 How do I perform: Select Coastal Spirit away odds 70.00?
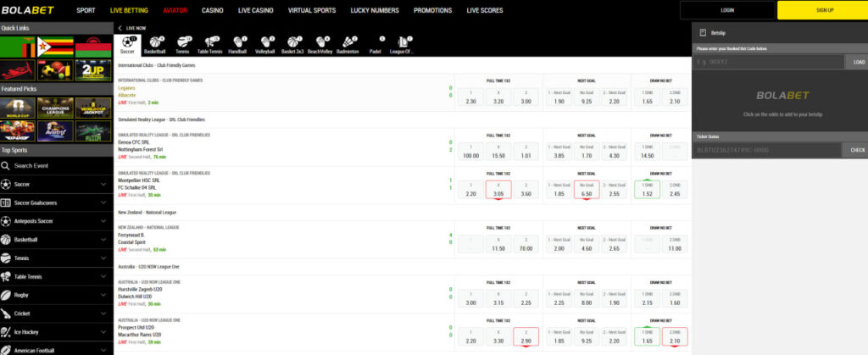(x=526, y=244)
